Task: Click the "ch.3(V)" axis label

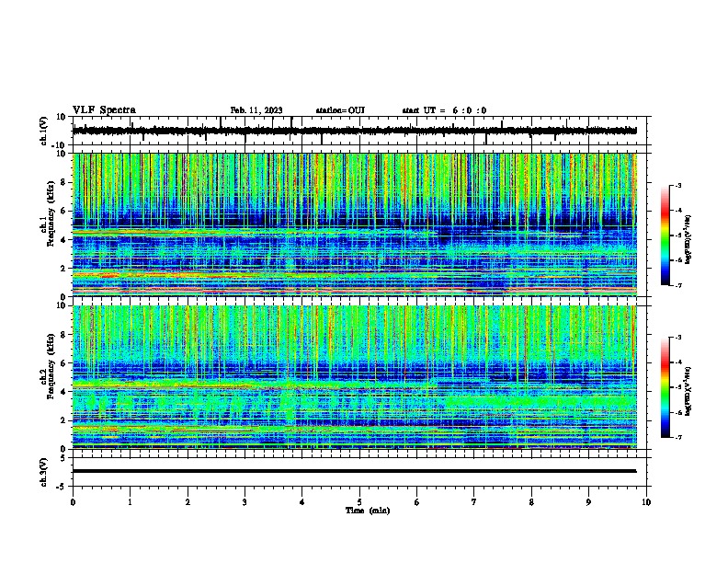Action: pos(44,472)
